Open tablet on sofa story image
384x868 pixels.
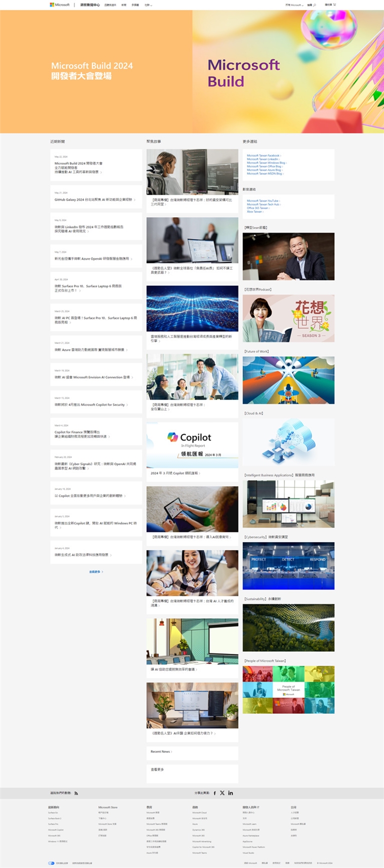(192, 509)
